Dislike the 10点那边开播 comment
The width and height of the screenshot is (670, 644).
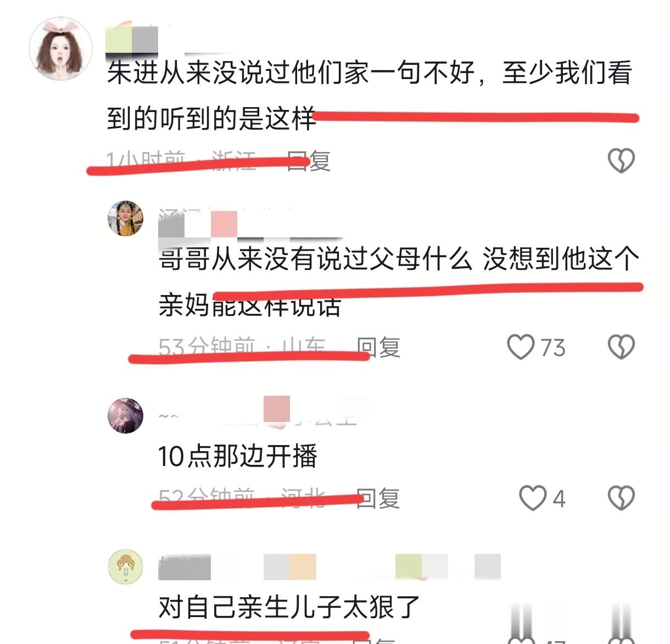(621, 498)
